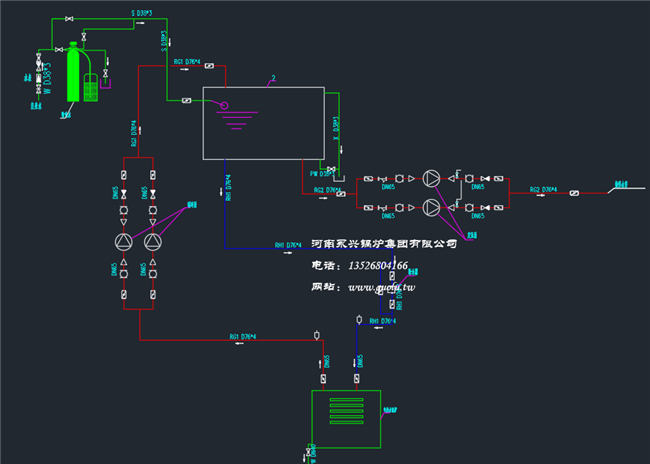Select the cyan callout label for the vertical pumps

tap(192, 205)
